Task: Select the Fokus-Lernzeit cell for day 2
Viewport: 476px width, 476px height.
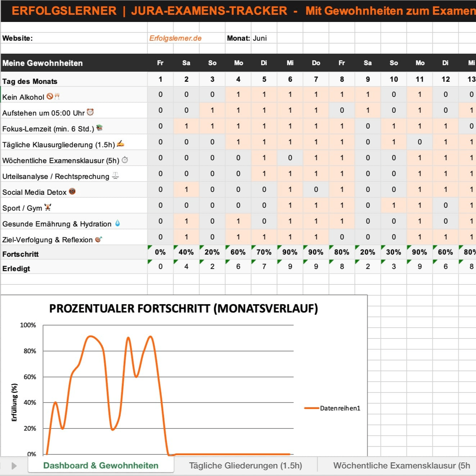Action: tap(187, 126)
